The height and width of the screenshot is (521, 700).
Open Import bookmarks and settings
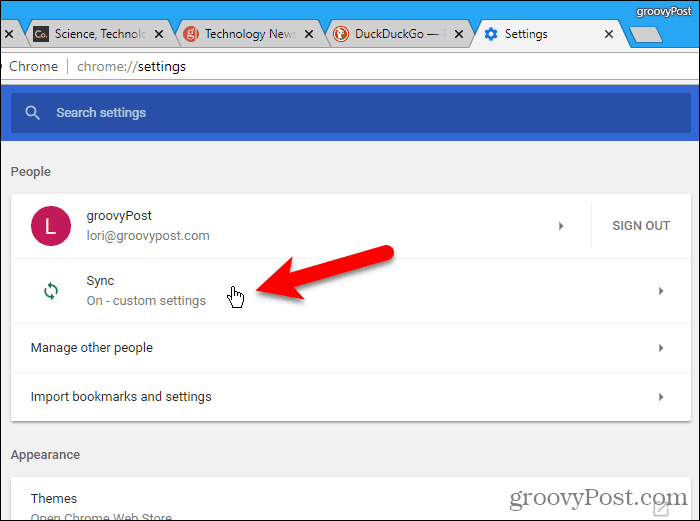tap(351, 397)
